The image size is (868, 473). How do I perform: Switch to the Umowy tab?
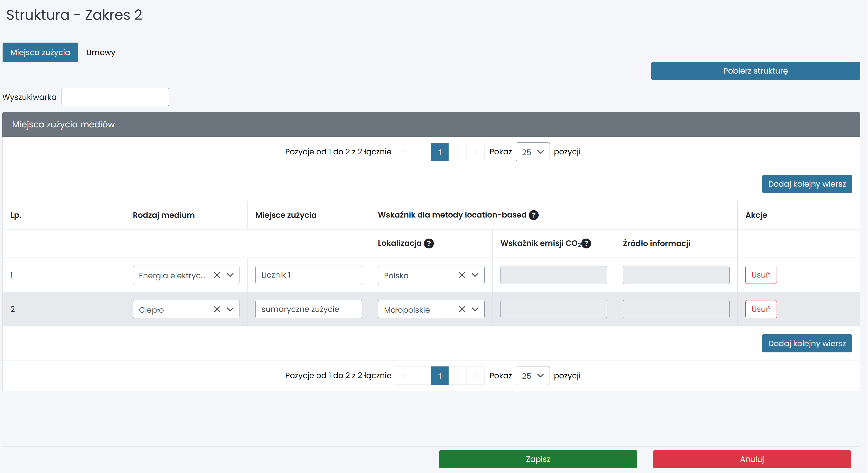[x=101, y=52]
